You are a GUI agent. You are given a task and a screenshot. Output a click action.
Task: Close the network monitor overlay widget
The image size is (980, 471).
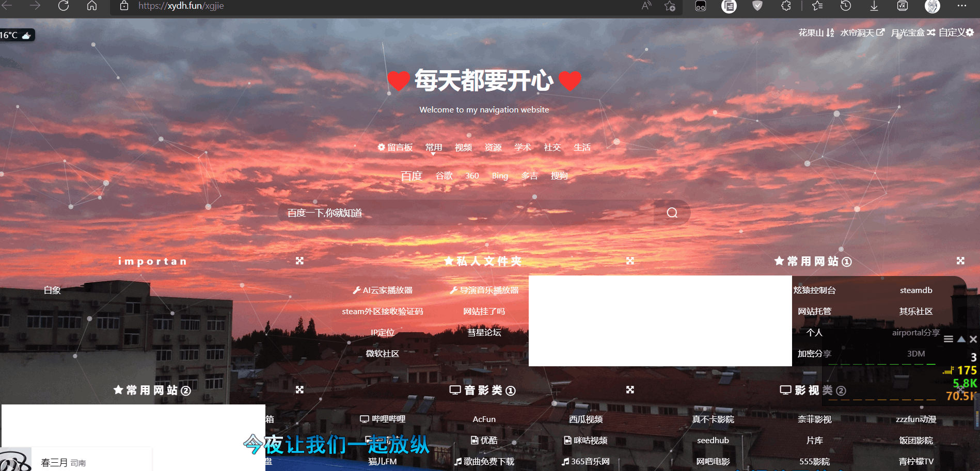click(973, 339)
